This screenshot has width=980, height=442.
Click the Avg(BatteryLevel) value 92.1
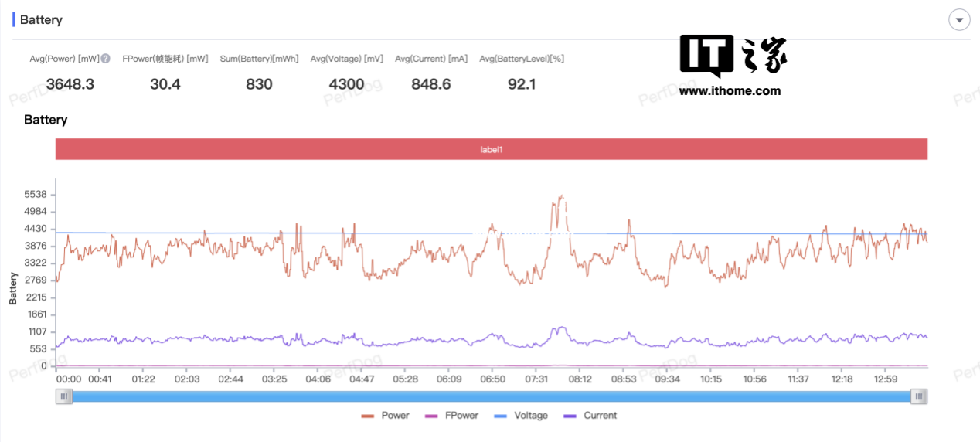tap(522, 84)
